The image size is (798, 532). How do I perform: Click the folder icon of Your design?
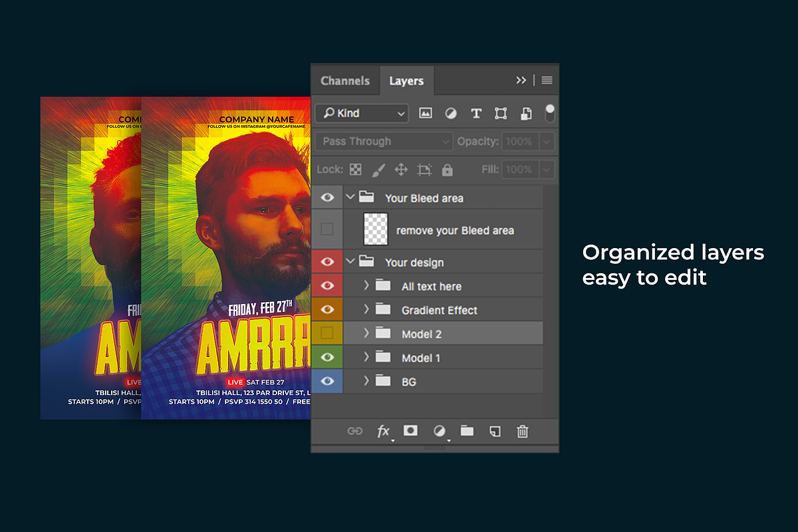coord(366,262)
